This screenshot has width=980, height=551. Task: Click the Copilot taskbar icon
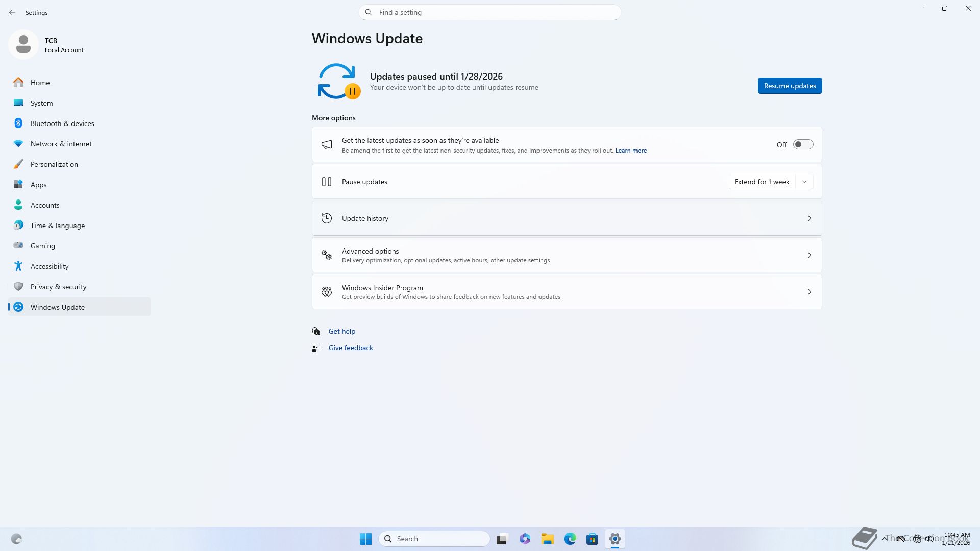click(x=525, y=539)
